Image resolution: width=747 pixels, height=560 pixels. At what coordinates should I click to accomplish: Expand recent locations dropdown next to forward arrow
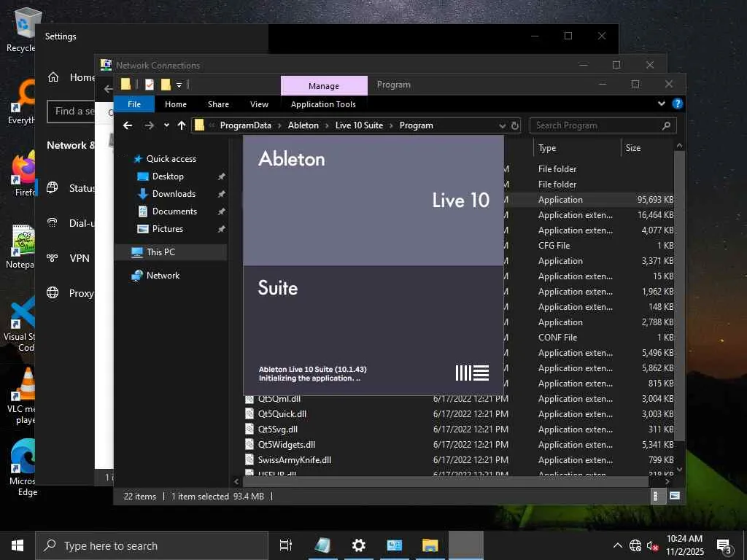coord(166,125)
